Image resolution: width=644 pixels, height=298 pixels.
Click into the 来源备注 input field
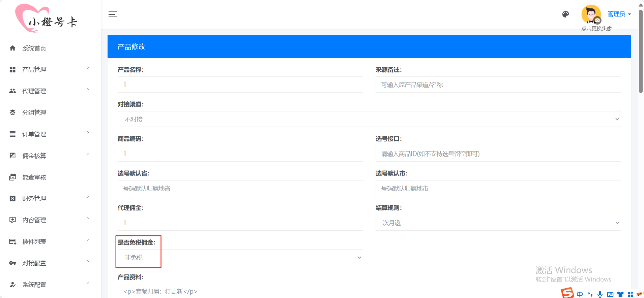(x=498, y=85)
